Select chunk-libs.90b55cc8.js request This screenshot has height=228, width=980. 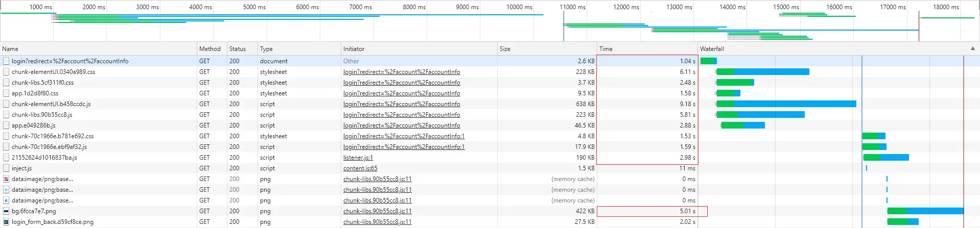490,115
